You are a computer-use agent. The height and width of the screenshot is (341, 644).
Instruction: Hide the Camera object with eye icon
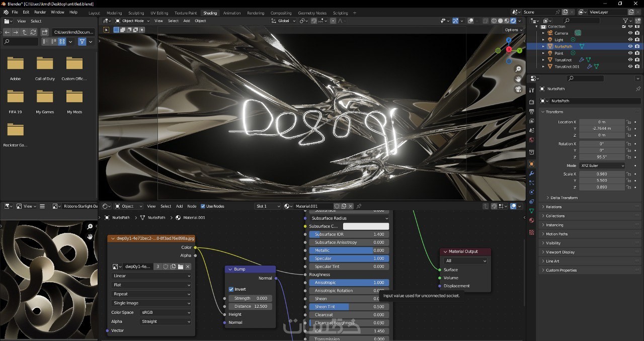(x=630, y=33)
